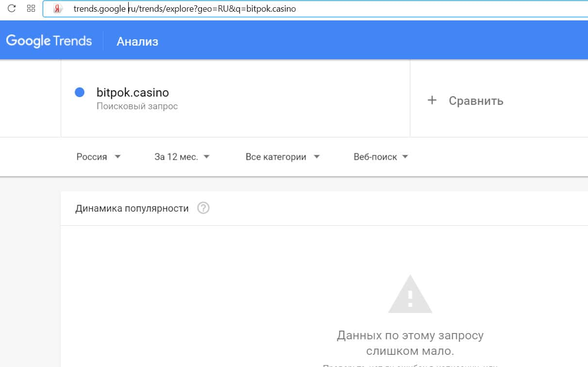Expand the Все категории dropdown
This screenshot has width=588, height=367.
(x=283, y=157)
